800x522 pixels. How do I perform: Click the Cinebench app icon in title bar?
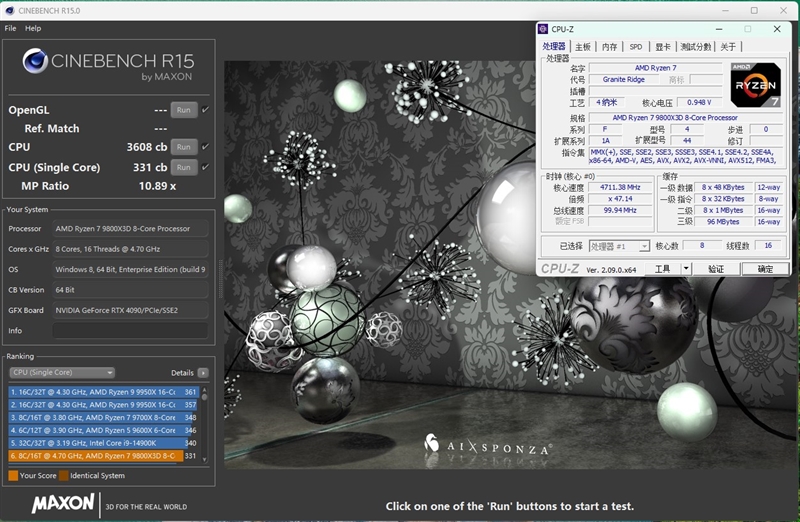pos(9,10)
